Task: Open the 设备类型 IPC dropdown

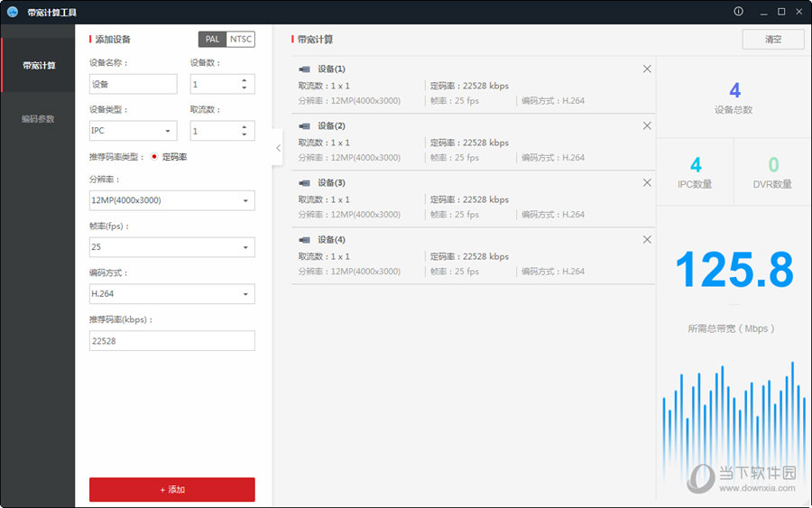Action: [x=133, y=131]
